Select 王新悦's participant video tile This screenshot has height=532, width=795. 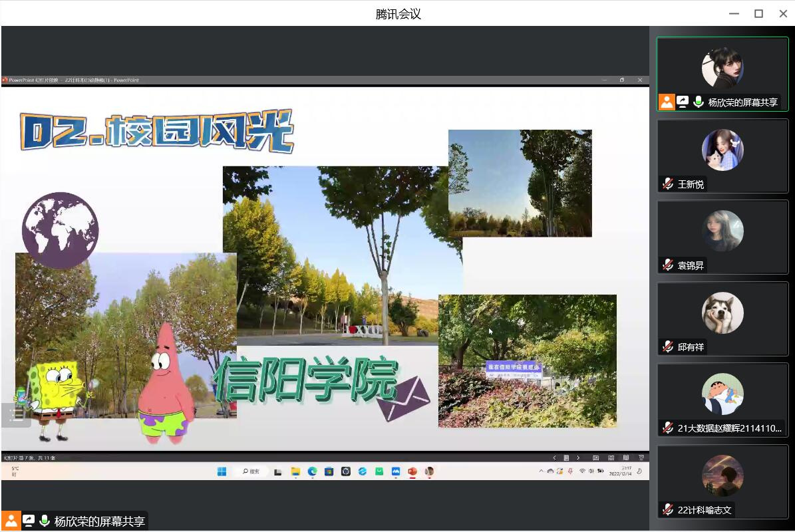click(722, 156)
